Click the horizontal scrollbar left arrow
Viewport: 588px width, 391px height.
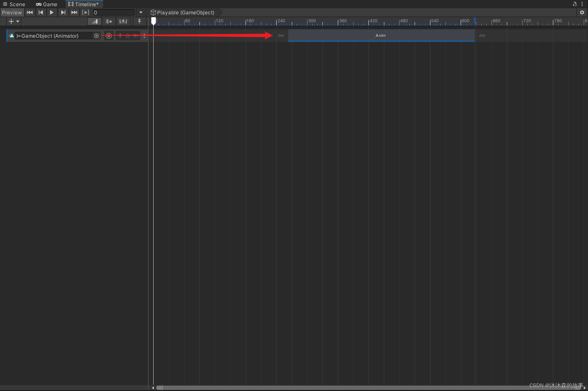point(153,388)
